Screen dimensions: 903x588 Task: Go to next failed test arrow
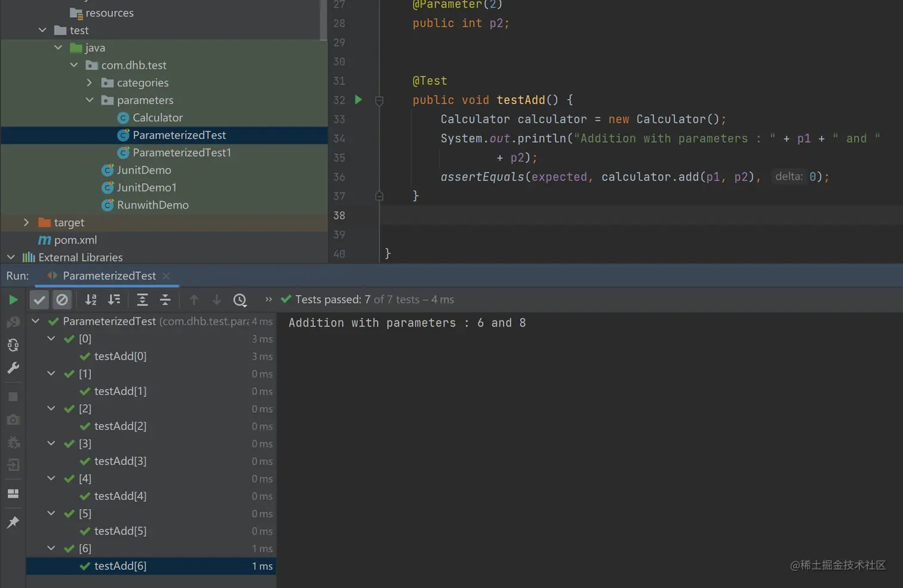click(x=217, y=300)
